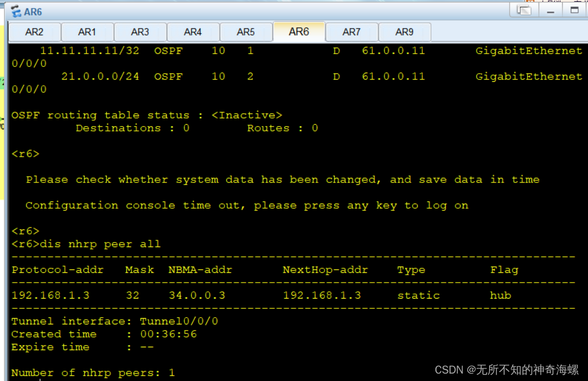This screenshot has width=588, height=381.
Task: Click the maximize icon on the console window
Action: (x=575, y=11)
